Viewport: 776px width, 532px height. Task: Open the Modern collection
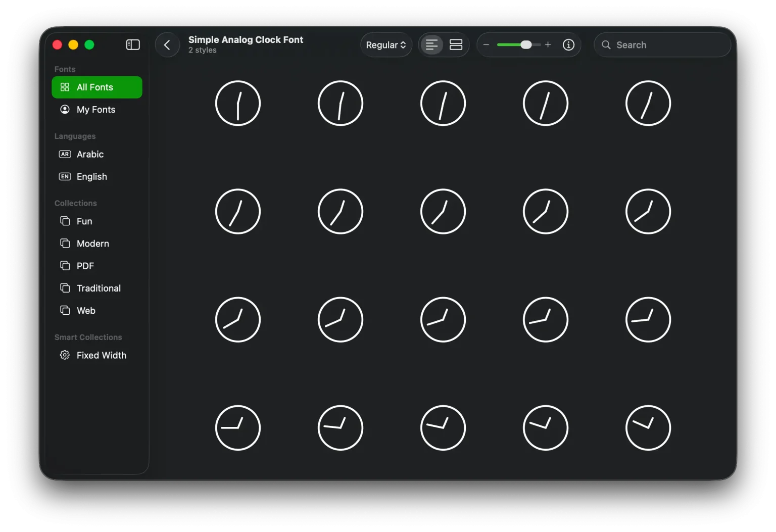tap(92, 243)
